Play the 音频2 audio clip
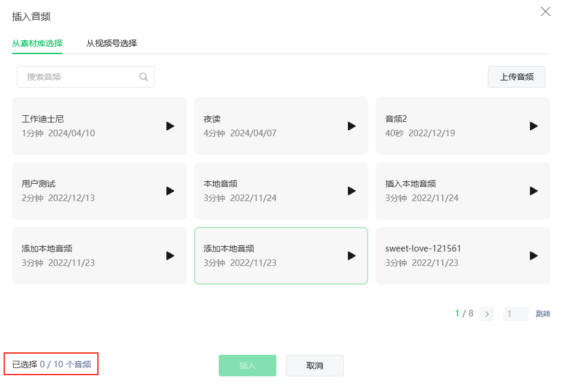563x392 pixels. (x=534, y=126)
